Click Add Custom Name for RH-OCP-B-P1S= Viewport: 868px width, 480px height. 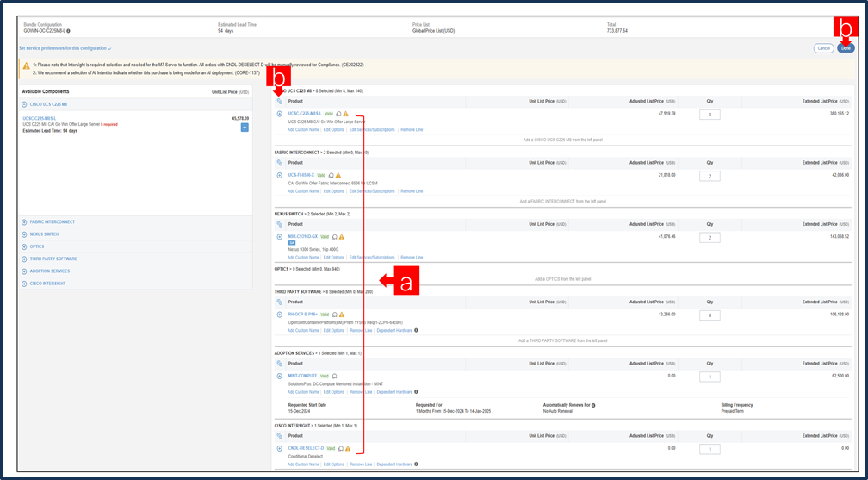[303, 330]
